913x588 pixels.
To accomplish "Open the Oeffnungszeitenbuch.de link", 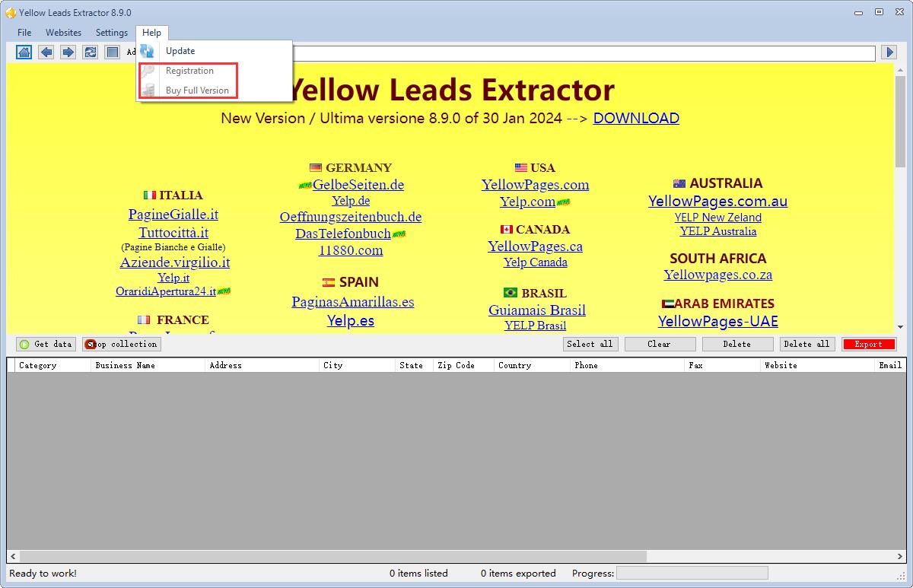I will (x=351, y=218).
